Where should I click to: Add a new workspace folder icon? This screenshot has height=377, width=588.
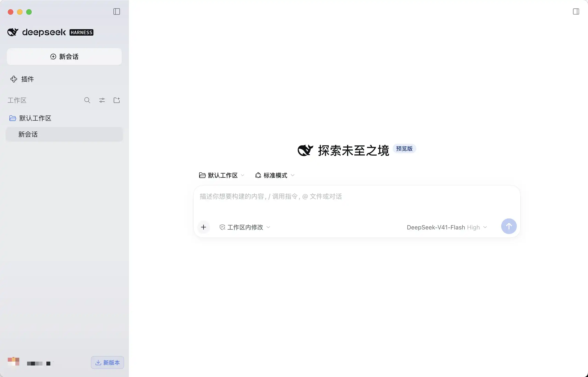coord(117,100)
